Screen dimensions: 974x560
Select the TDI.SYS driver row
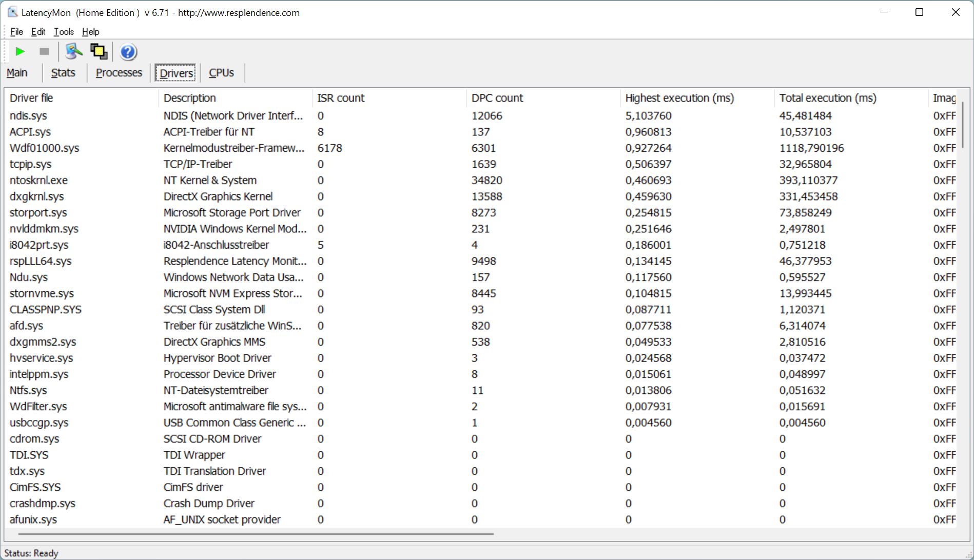(x=481, y=455)
